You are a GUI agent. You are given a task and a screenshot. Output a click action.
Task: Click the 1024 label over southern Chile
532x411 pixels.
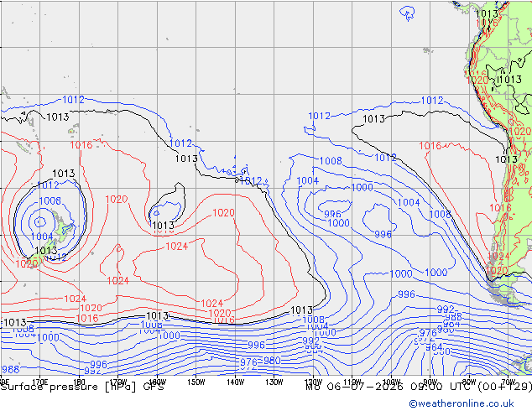(x=498, y=257)
